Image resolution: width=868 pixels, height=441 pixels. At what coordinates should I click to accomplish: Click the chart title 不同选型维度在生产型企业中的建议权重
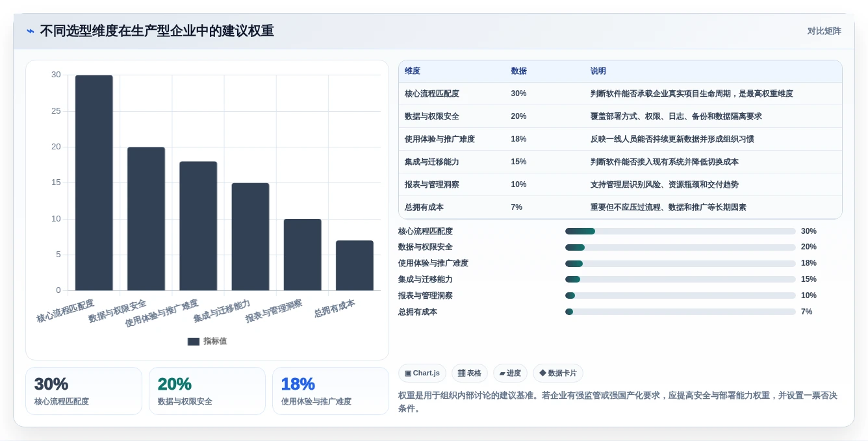tap(157, 31)
